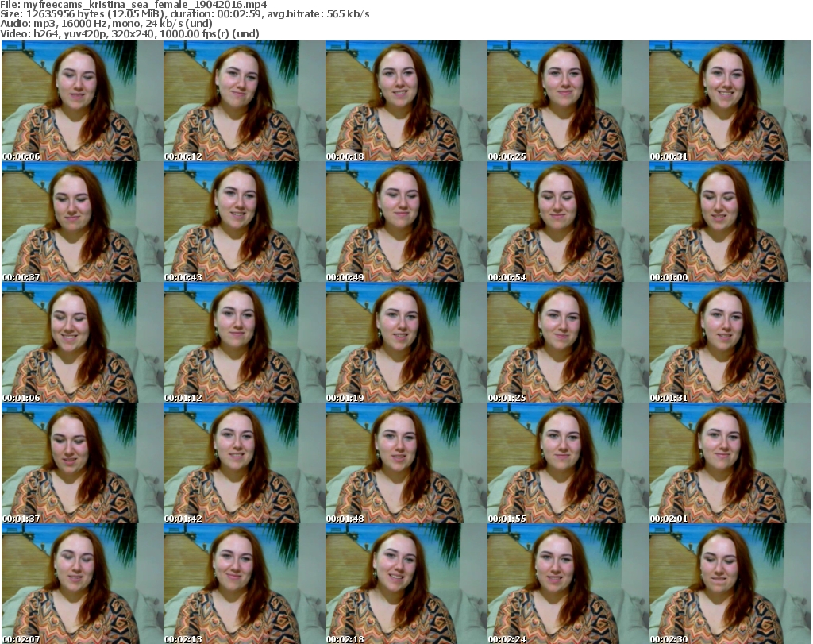Select the thumbnail at 00:00:31
Viewport: 813px width, 644px height.
[x=730, y=101]
